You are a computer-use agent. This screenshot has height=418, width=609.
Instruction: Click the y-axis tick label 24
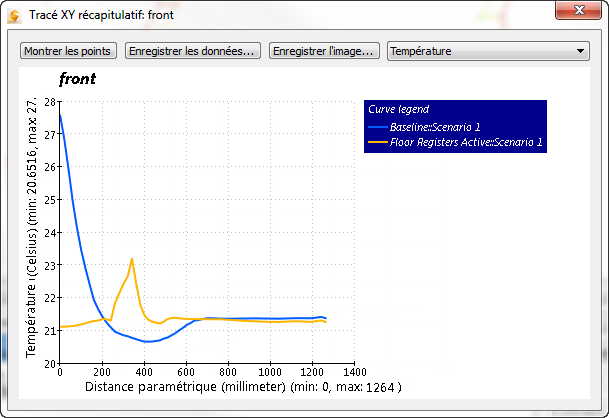[50, 233]
